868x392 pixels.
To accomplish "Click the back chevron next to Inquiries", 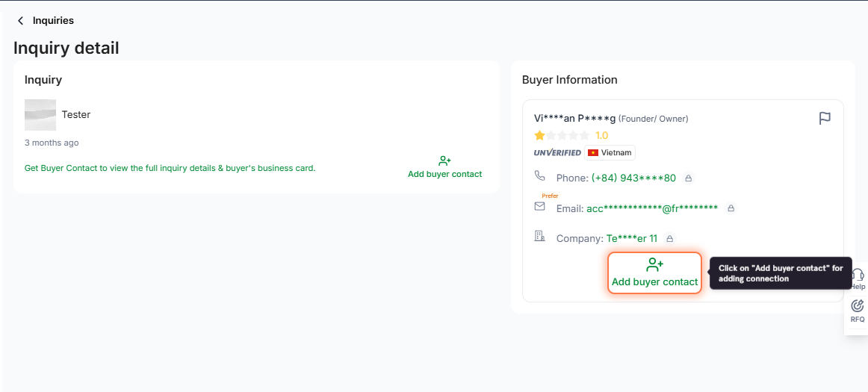I will click(20, 21).
